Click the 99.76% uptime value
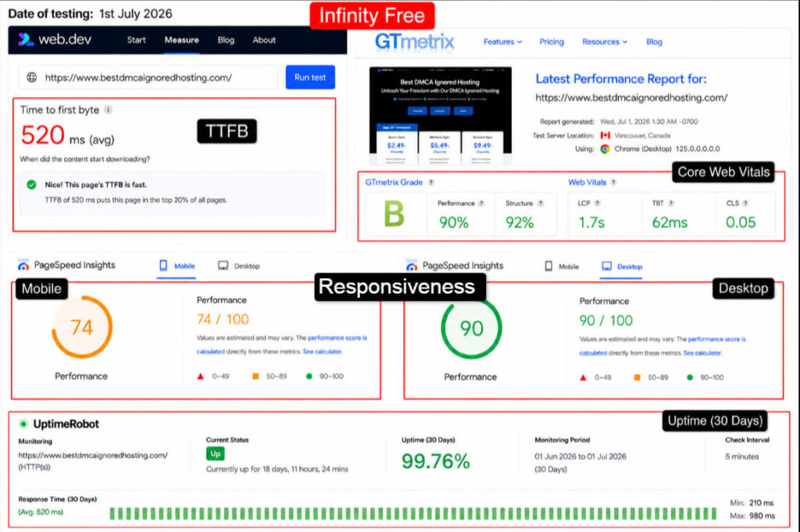Screen dimensions: 800x532 pos(436,461)
